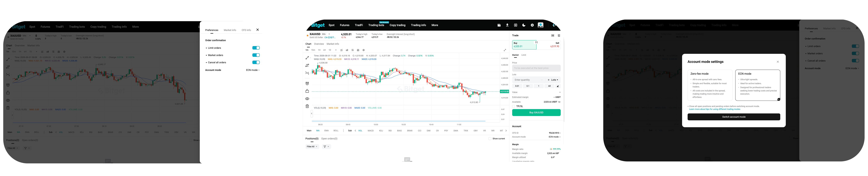Select the MACD sub-indicator in the undimmed screen
The image size is (868, 176).
pyautogui.click(x=370, y=131)
